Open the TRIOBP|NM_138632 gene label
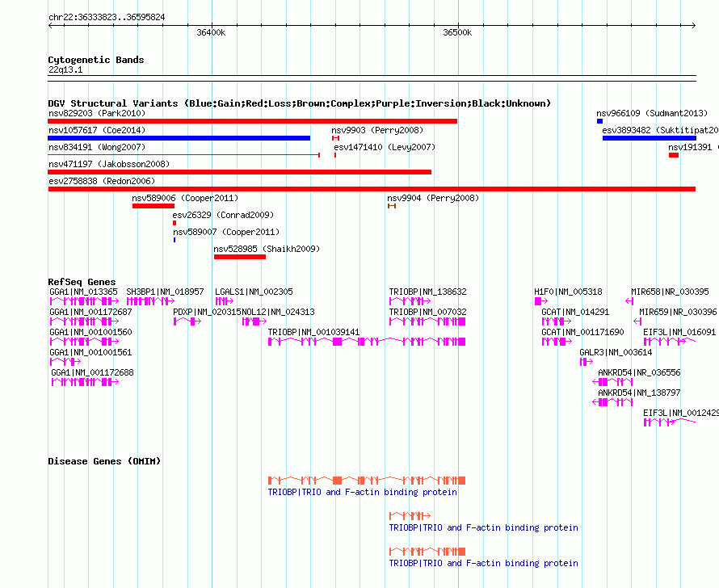The width and height of the screenshot is (719, 588). pos(428,292)
